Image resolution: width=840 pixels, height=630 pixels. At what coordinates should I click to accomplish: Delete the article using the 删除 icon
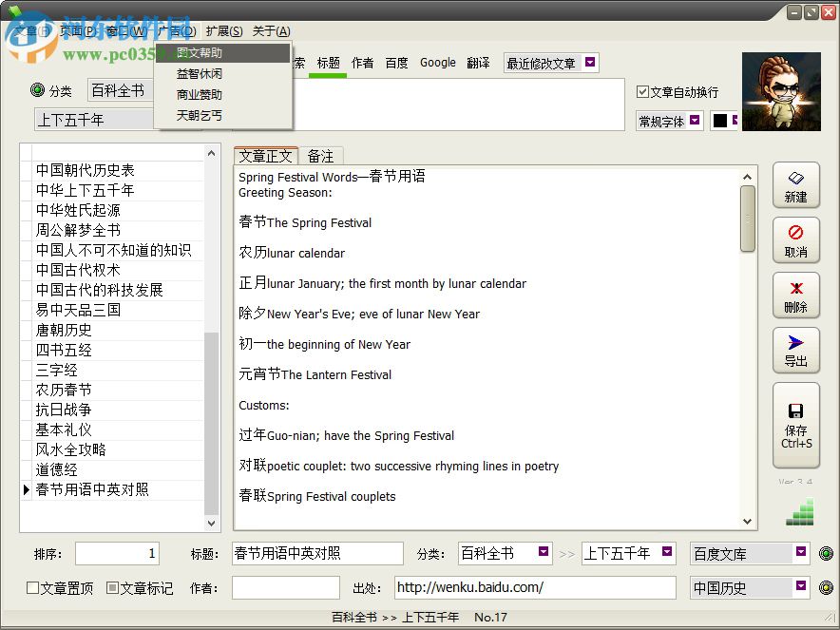click(796, 296)
